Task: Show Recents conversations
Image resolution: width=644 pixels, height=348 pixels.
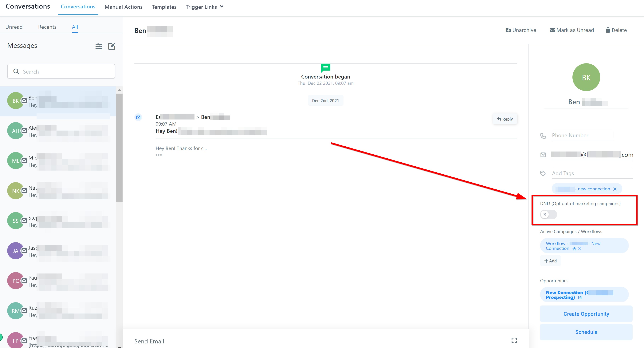Action: point(47,27)
